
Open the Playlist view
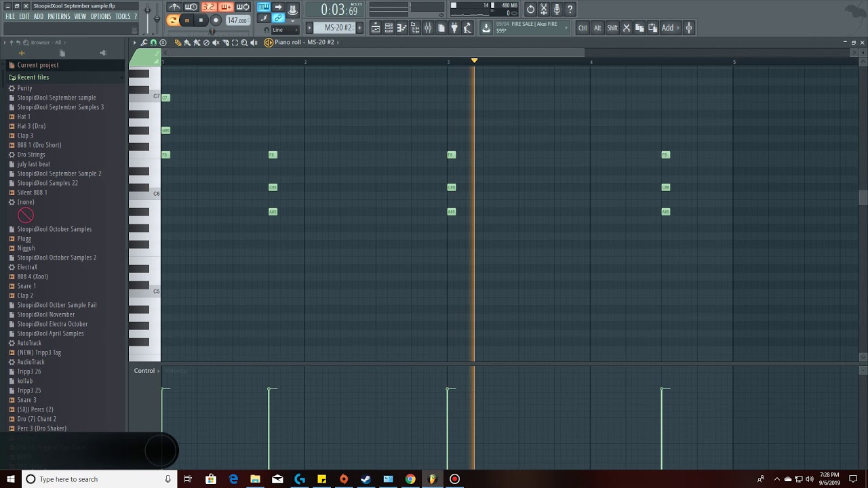point(376,28)
